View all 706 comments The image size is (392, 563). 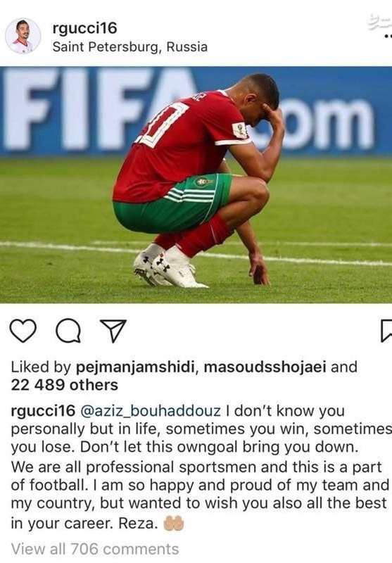[x=95, y=549]
